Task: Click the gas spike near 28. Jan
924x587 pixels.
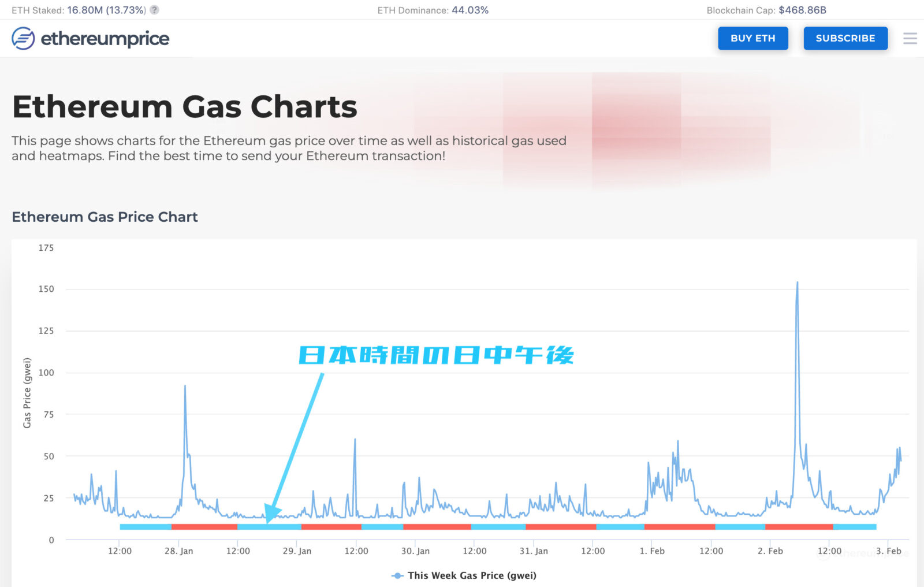Action: click(x=185, y=386)
